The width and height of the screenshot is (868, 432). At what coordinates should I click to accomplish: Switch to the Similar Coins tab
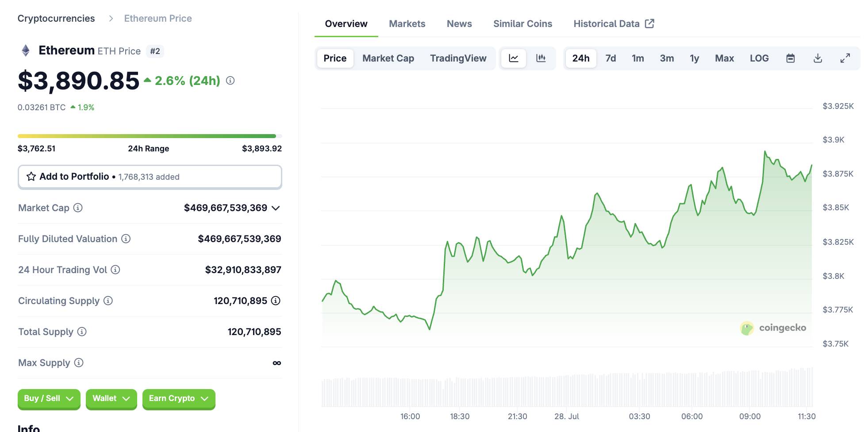522,23
